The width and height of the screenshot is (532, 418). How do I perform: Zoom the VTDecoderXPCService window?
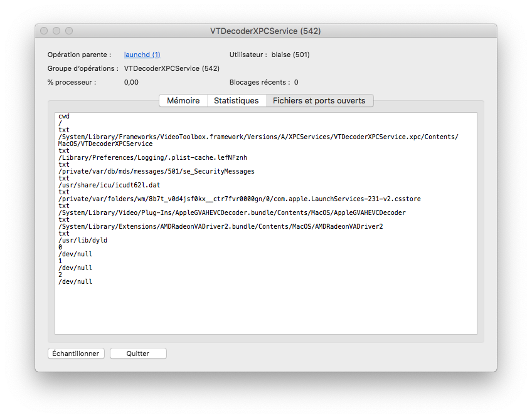click(x=69, y=31)
